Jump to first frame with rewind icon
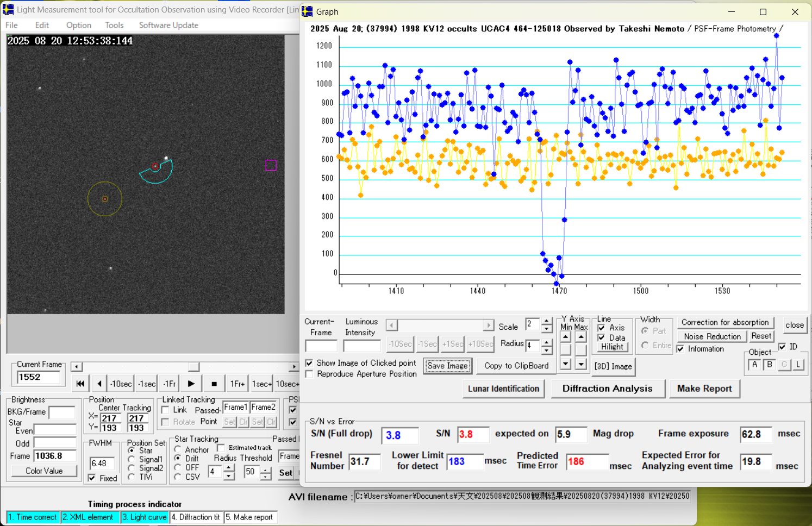Image resolution: width=812 pixels, height=526 pixels. click(80, 384)
